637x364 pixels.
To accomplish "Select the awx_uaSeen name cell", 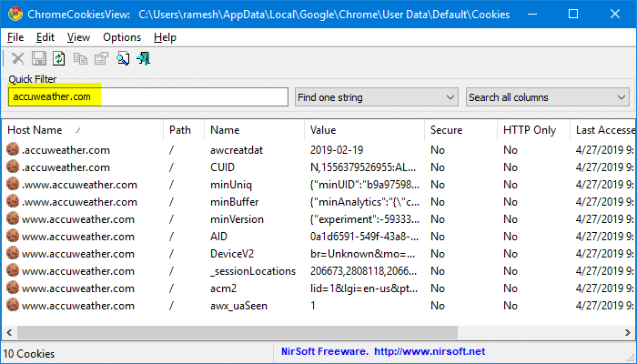I will click(238, 306).
